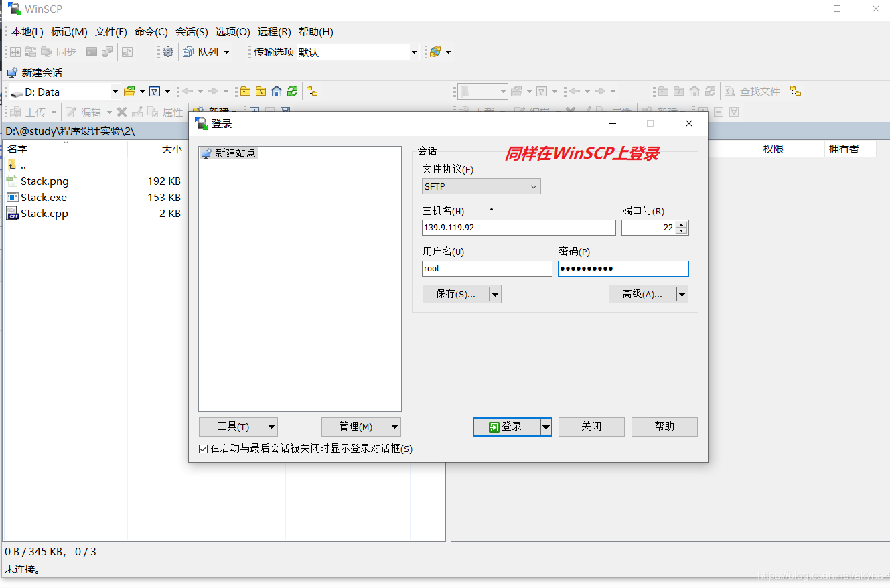Screen dimensions: 890x588
Task: Open the 命令(C) menu
Action: point(151,31)
